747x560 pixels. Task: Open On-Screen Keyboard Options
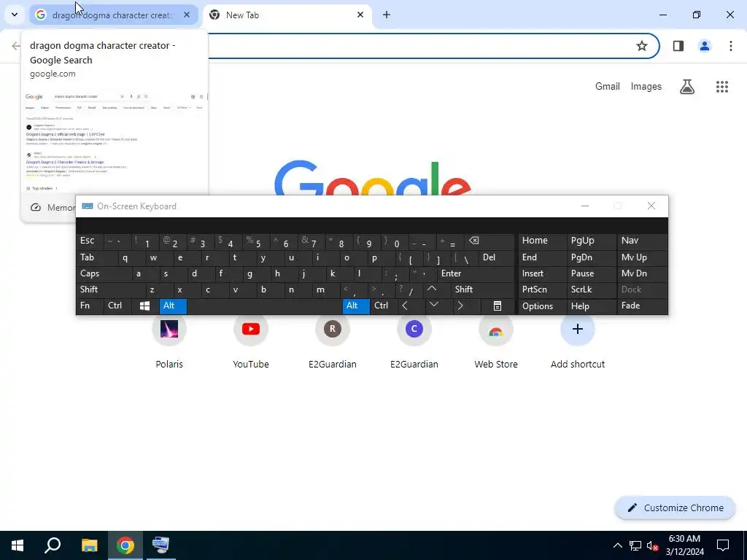[x=542, y=306]
